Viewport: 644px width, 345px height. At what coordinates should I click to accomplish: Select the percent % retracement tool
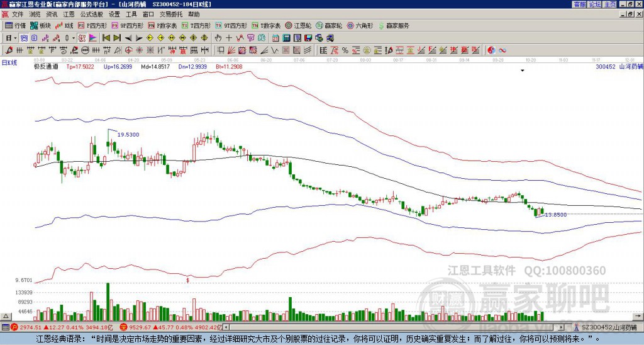(x=345, y=50)
